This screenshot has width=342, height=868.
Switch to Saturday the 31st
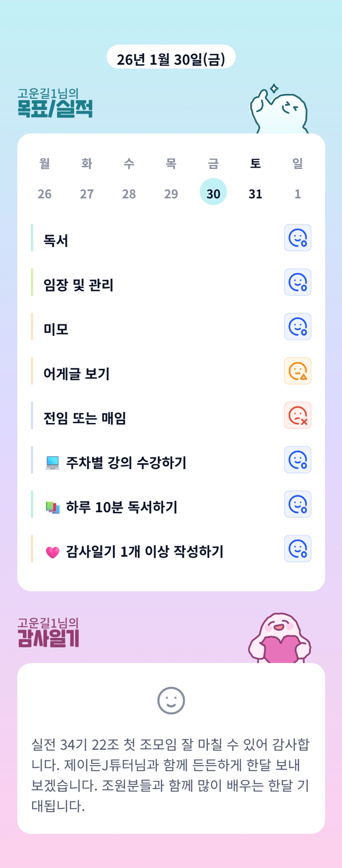(256, 193)
